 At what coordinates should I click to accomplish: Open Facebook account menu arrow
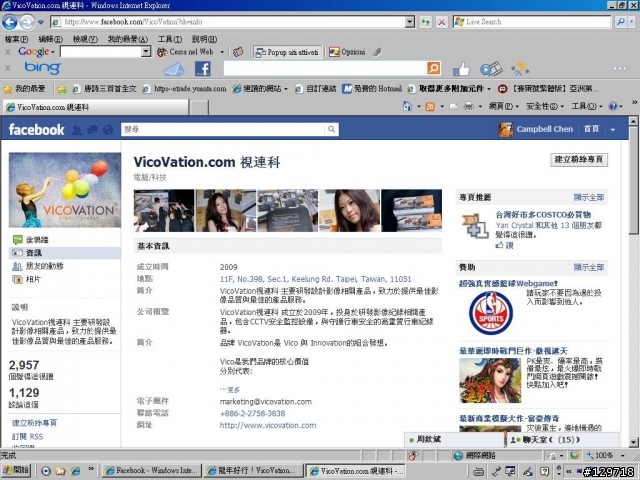(613, 130)
